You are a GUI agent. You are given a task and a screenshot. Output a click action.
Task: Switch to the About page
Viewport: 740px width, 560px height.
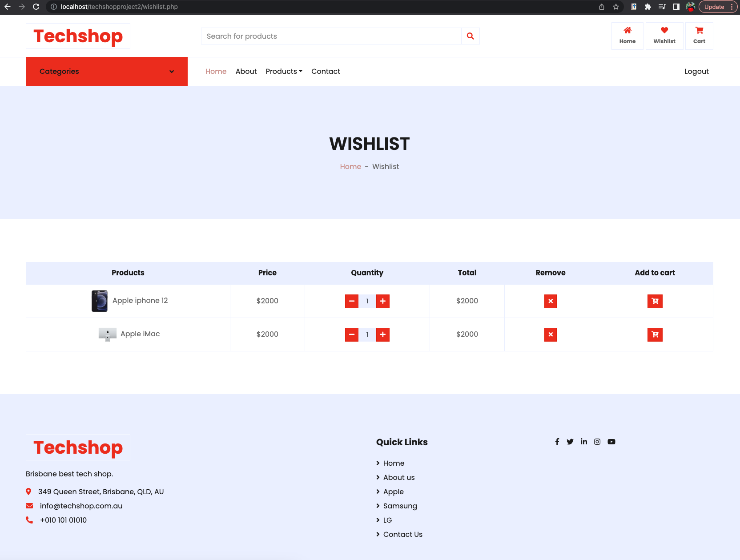[x=246, y=71]
